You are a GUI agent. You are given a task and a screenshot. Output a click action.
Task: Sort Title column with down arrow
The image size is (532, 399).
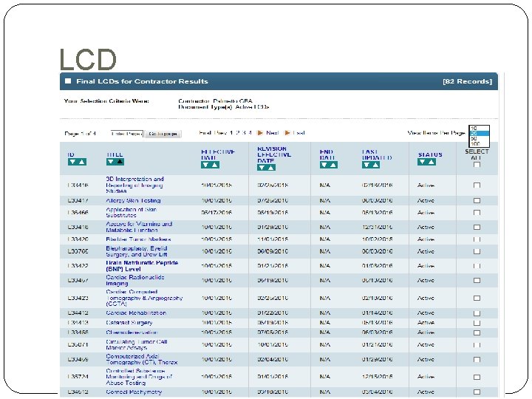click(111, 162)
